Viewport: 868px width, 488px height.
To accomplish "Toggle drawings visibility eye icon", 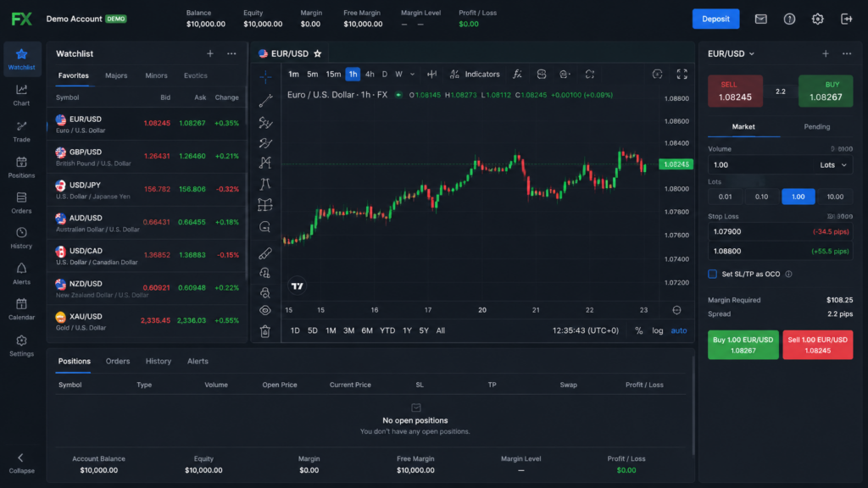I will pyautogui.click(x=265, y=310).
